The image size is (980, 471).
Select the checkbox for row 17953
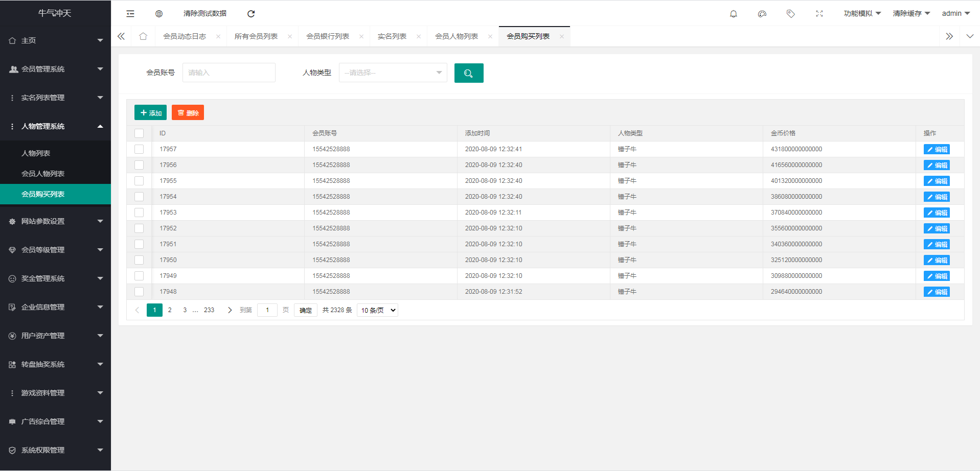point(139,213)
